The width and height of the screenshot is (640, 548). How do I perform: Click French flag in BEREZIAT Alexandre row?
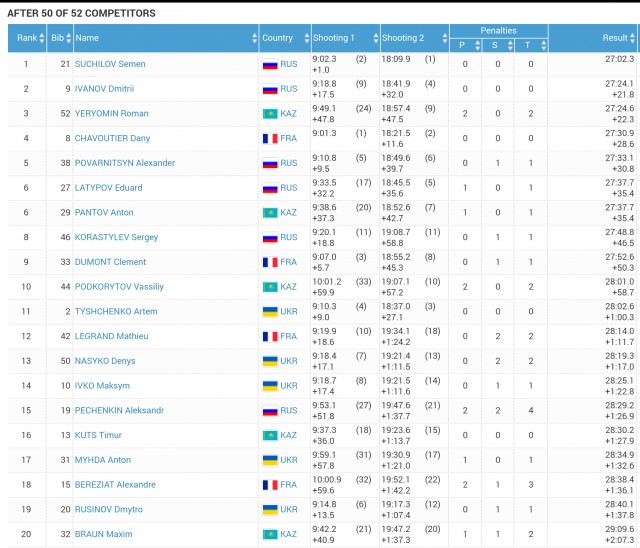pyautogui.click(x=270, y=485)
